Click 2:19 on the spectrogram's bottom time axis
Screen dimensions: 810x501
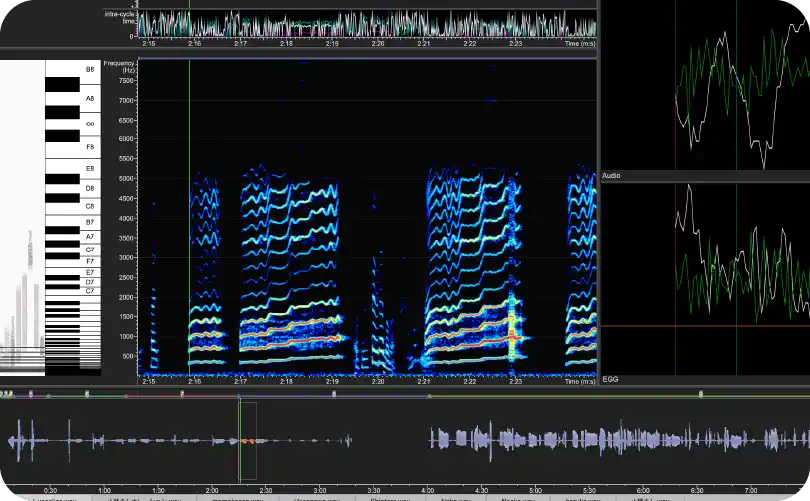click(x=332, y=381)
